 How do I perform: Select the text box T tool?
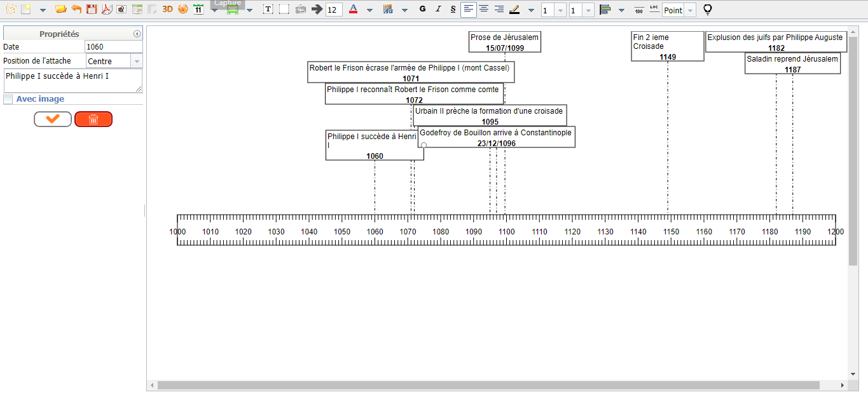(268, 10)
